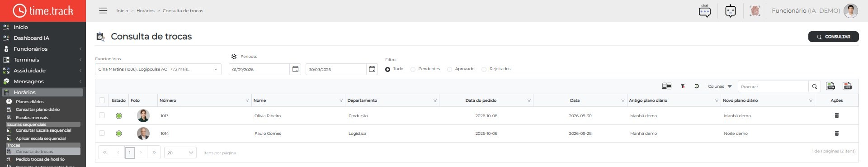Open Escalas mensais sidebar item
The width and height of the screenshot is (868, 167).
32,118
